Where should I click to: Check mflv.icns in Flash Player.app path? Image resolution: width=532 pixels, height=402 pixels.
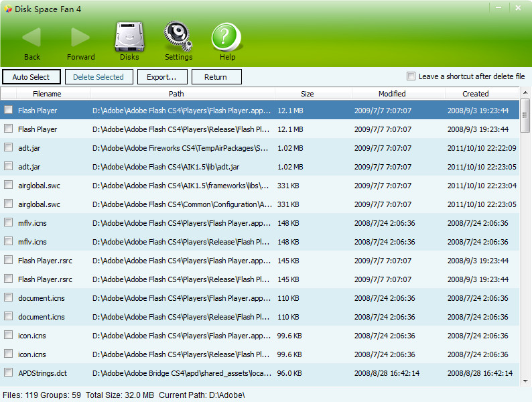pos(9,222)
